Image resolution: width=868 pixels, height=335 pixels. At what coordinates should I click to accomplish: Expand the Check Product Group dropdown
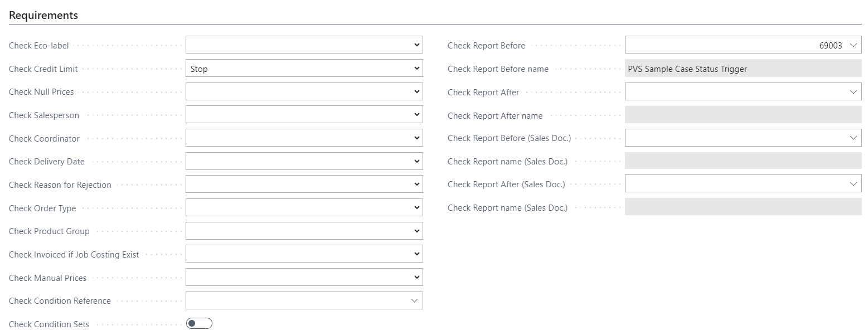[x=304, y=231]
